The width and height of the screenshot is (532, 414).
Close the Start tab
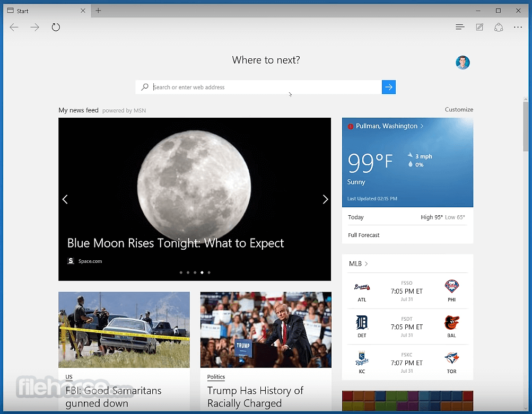[x=83, y=11]
